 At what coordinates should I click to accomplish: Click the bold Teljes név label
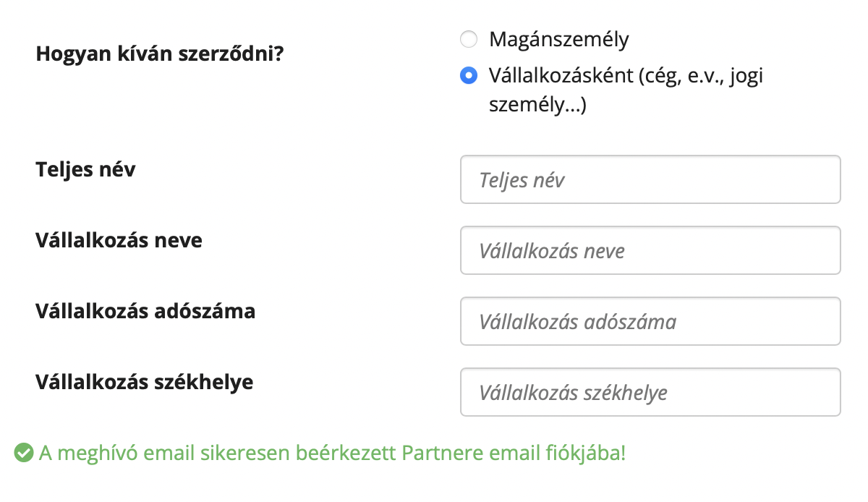pos(85,169)
